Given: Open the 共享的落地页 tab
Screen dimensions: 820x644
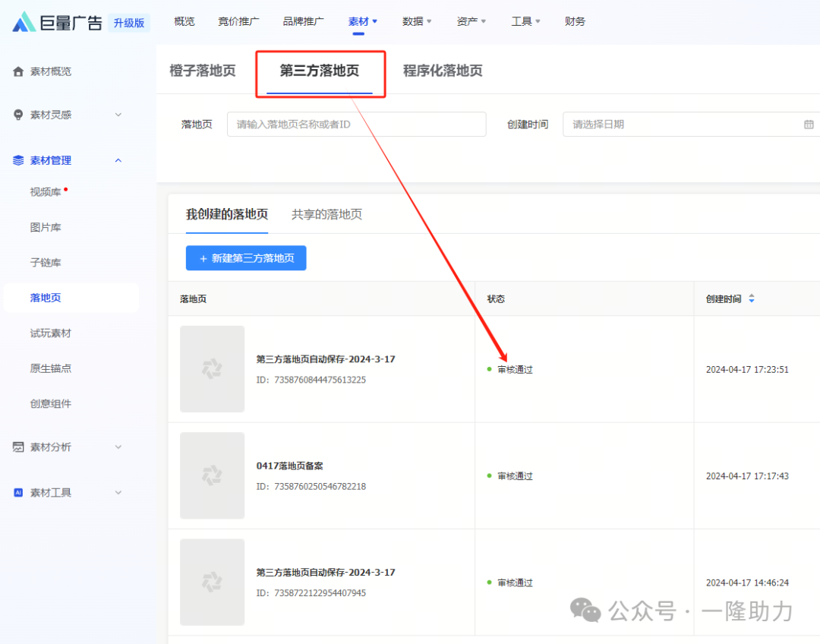Looking at the screenshot, I should pos(326,215).
